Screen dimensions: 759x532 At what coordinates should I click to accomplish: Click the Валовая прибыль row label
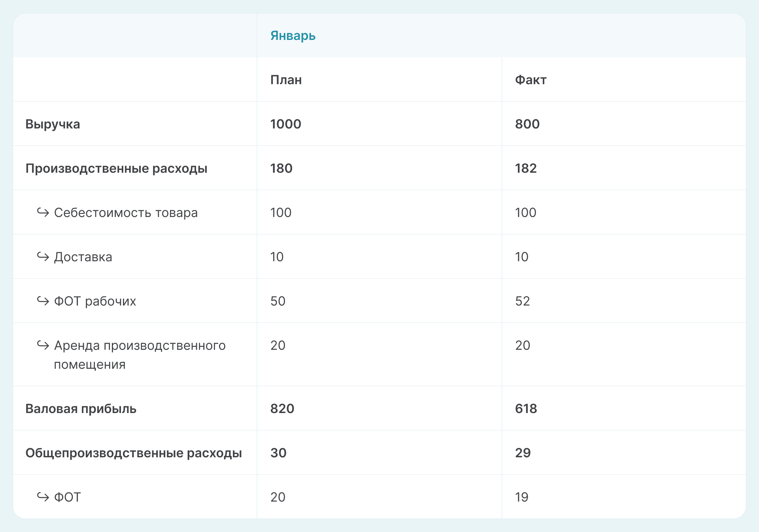click(81, 409)
